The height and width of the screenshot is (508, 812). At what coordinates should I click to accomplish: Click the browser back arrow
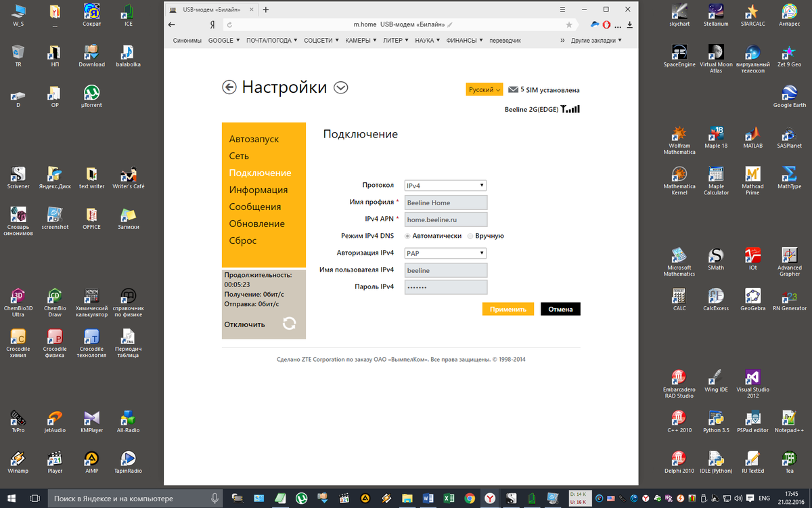pyautogui.click(x=171, y=24)
